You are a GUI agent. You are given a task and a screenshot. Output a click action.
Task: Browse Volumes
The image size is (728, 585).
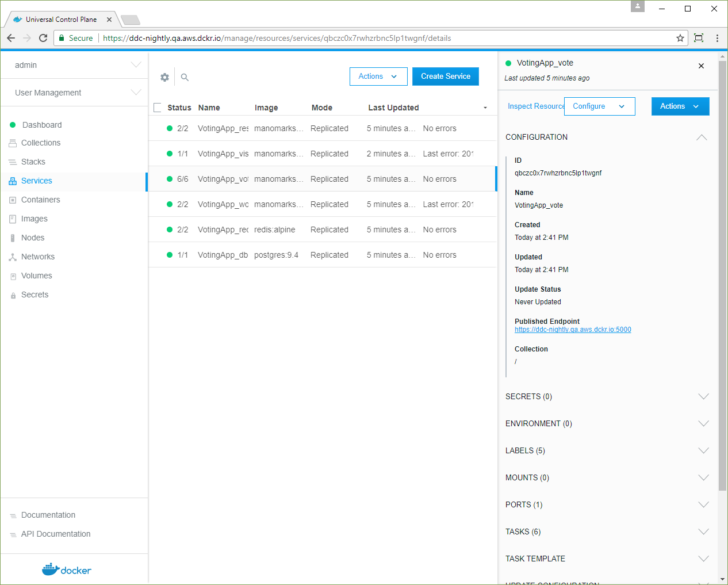click(x=36, y=276)
